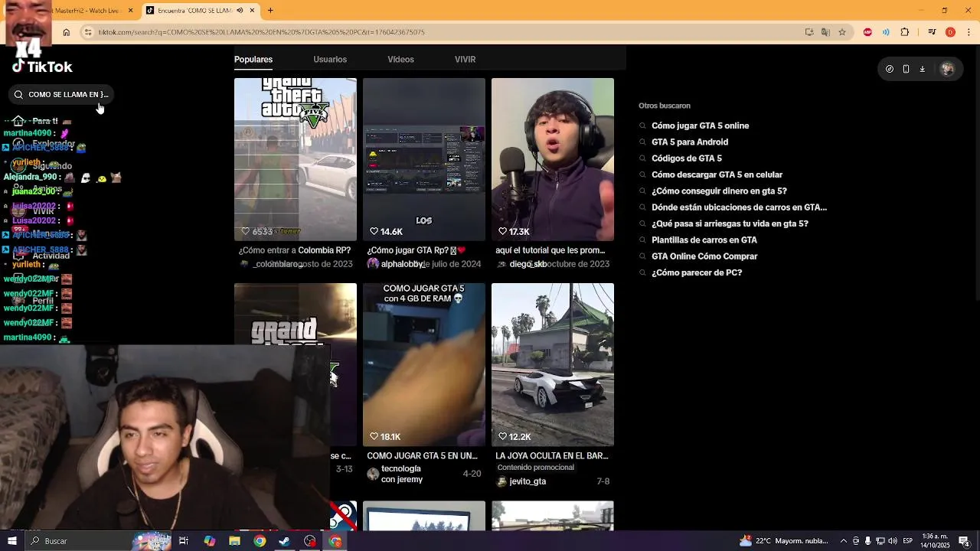Click the heart icon showing 17.3K likes
Viewport: 980px width, 551px height.
[x=503, y=231]
